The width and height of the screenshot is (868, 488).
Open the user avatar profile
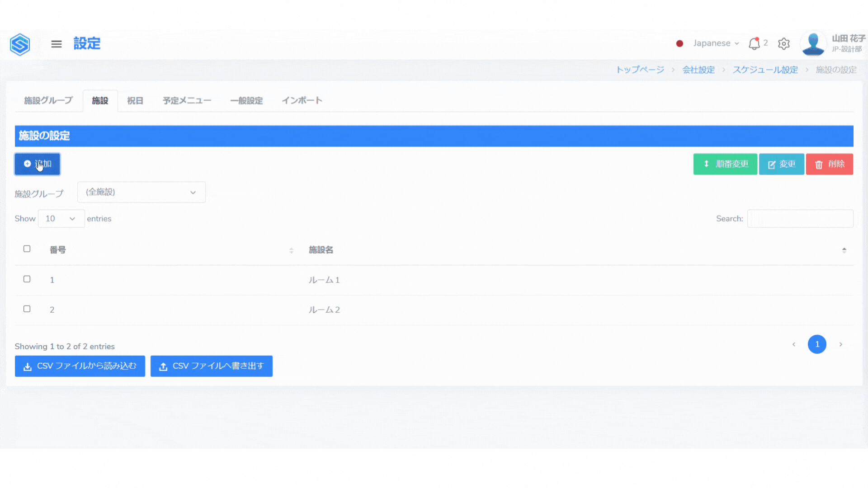[813, 44]
